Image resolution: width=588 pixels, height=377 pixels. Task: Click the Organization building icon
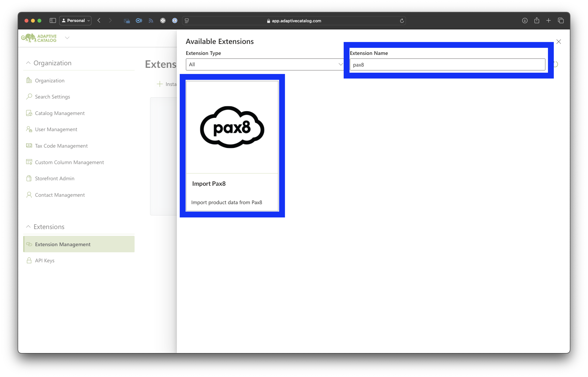pyautogui.click(x=29, y=80)
